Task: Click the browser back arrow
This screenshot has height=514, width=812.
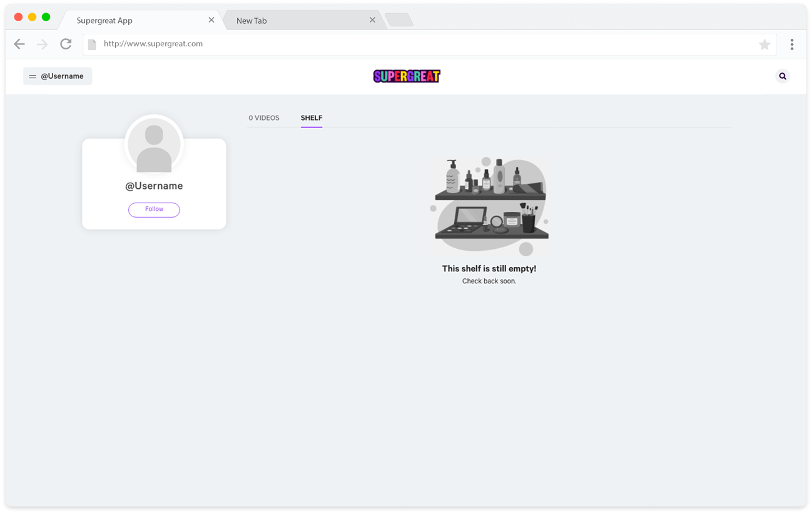Action: [x=19, y=44]
